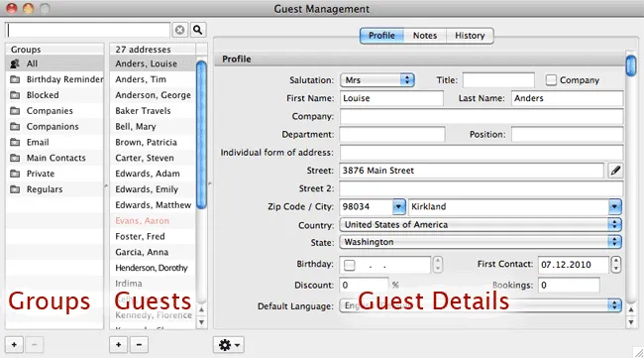Click the Individual form of address field
Viewport: 644px width, 358px height.
(482, 153)
